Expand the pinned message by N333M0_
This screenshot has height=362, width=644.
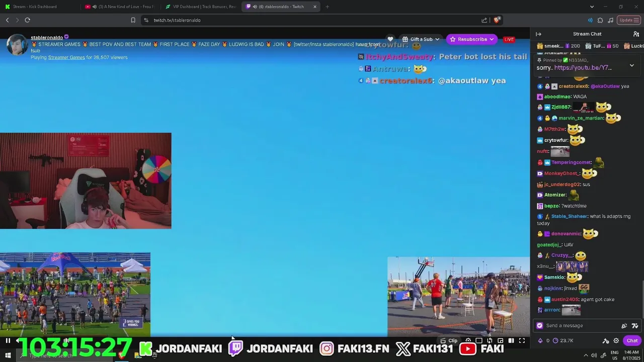tap(632, 65)
